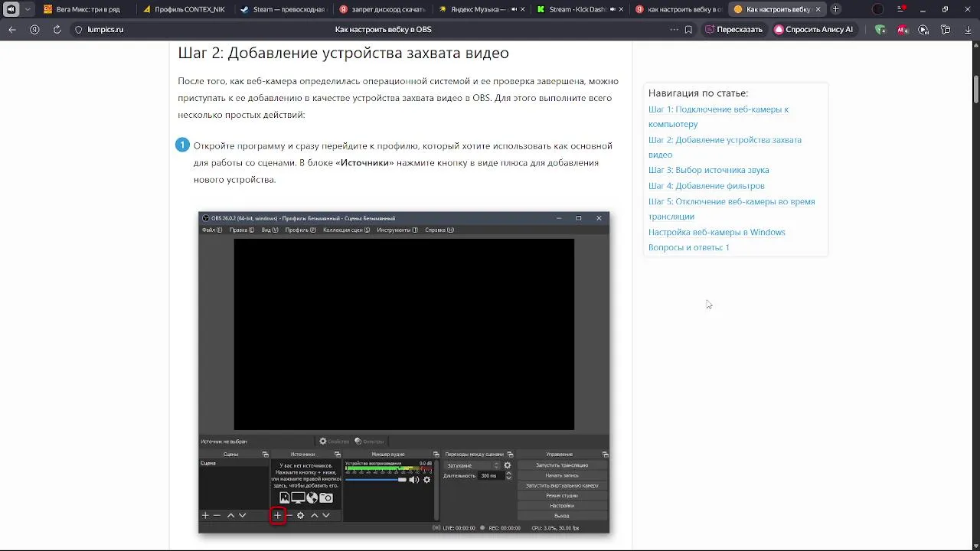
Task: Reload the page with the refresh icon
Action: (57, 29)
